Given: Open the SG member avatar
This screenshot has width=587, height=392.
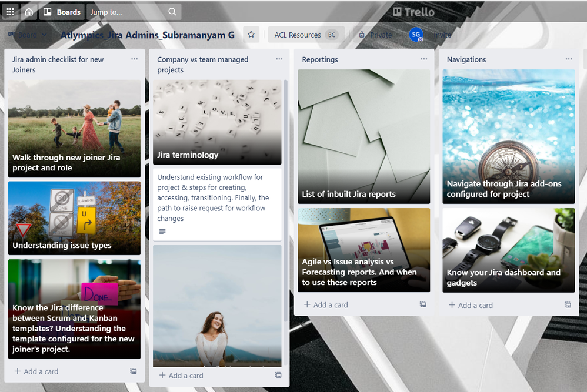Looking at the screenshot, I should 416,35.
